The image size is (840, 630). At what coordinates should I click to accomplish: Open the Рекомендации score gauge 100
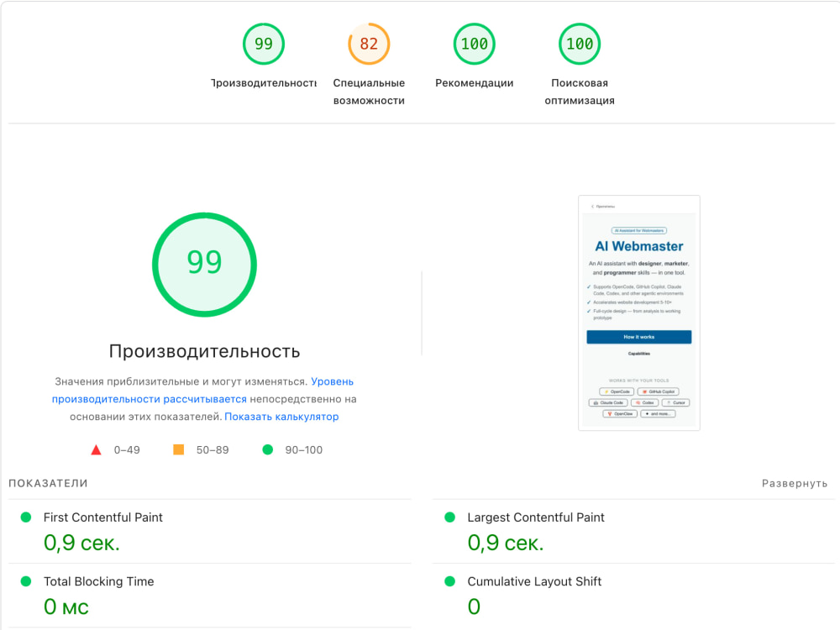[474, 44]
